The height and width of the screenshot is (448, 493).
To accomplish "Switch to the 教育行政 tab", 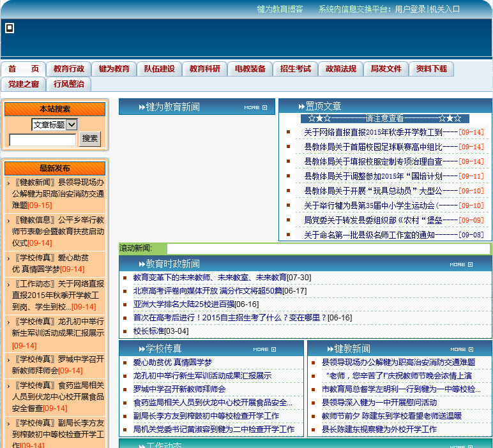I will [x=69, y=69].
